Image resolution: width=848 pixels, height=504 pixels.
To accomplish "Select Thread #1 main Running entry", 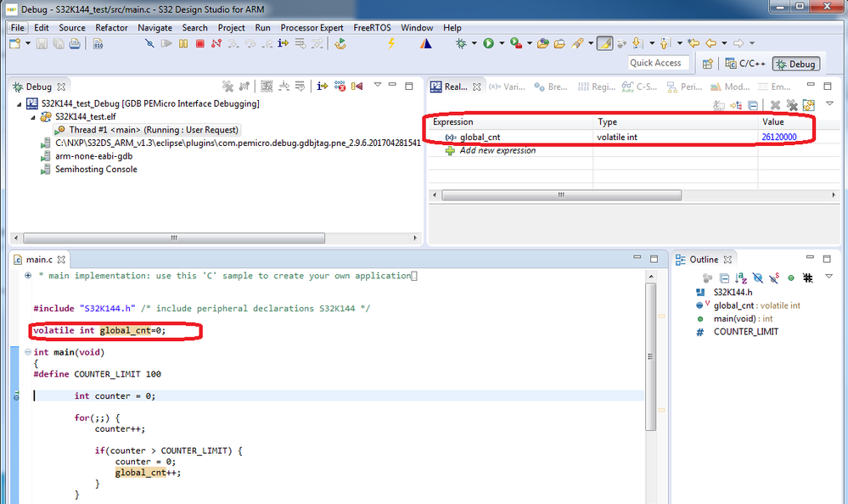I will pos(147,130).
